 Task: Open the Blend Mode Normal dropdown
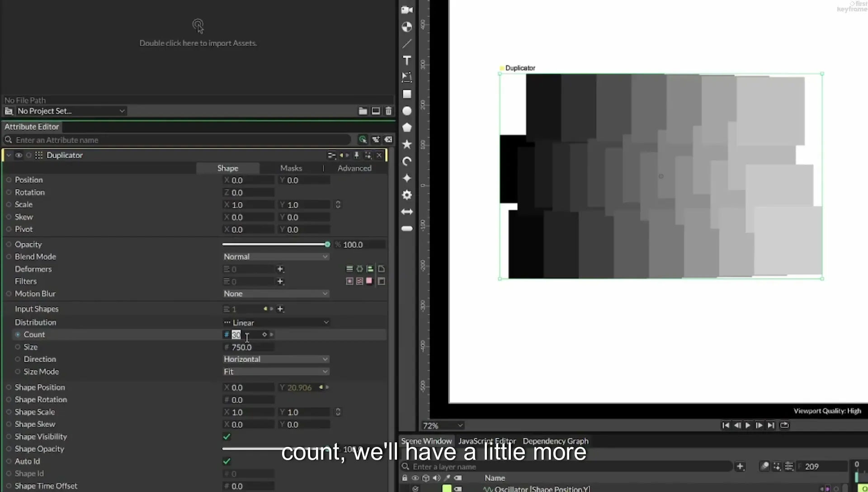tap(276, 256)
